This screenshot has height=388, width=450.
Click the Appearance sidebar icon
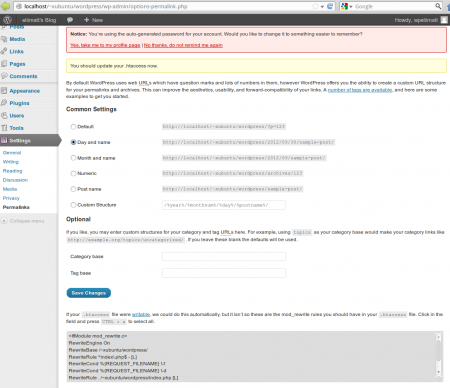pyautogui.click(x=4, y=91)
